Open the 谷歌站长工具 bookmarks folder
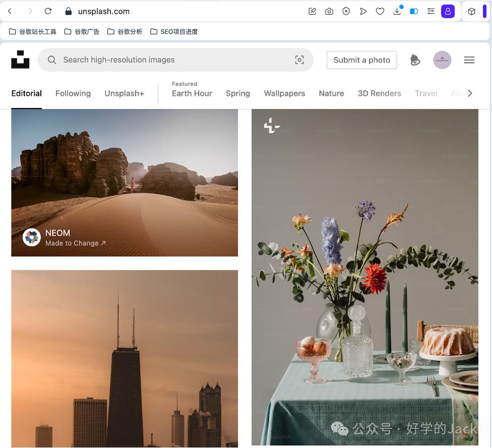492x448 pixels. pyautogui.click(x=33, y=32)
